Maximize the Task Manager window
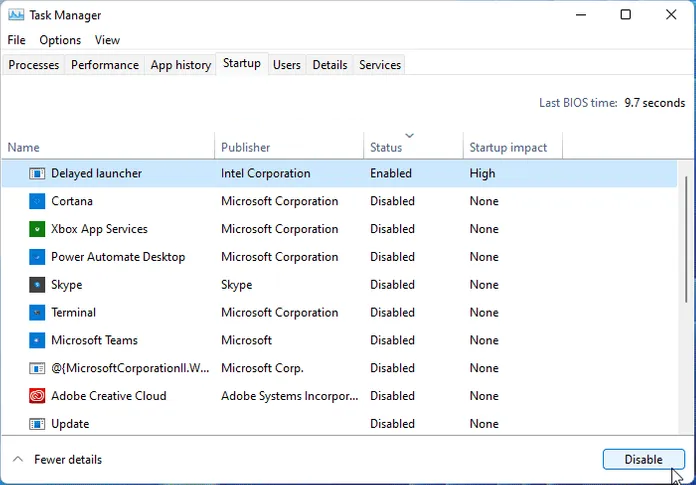 tap(625, 15)
